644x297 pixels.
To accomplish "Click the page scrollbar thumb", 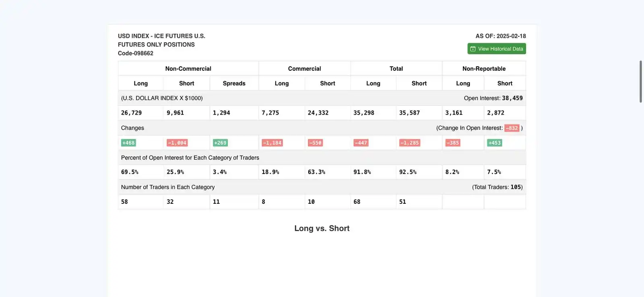I will [641, 82].
